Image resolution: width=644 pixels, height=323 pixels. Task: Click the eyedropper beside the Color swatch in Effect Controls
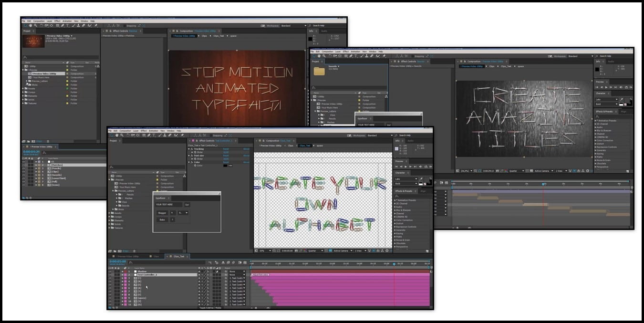(230, 166)
